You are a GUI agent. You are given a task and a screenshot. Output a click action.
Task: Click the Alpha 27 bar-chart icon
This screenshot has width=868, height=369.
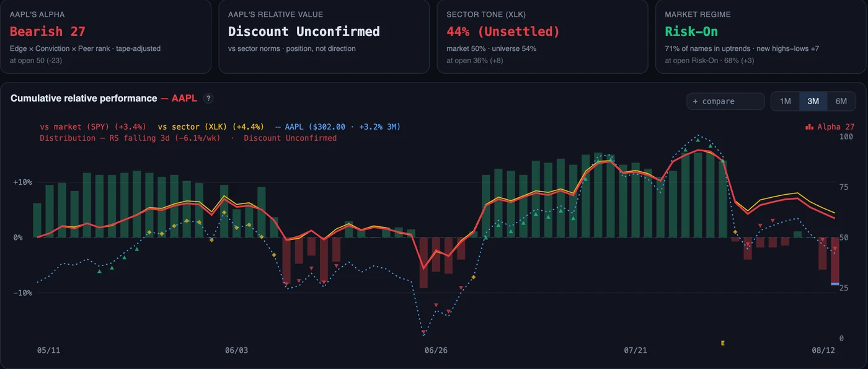pyautogui.click(x=809, y=127)
